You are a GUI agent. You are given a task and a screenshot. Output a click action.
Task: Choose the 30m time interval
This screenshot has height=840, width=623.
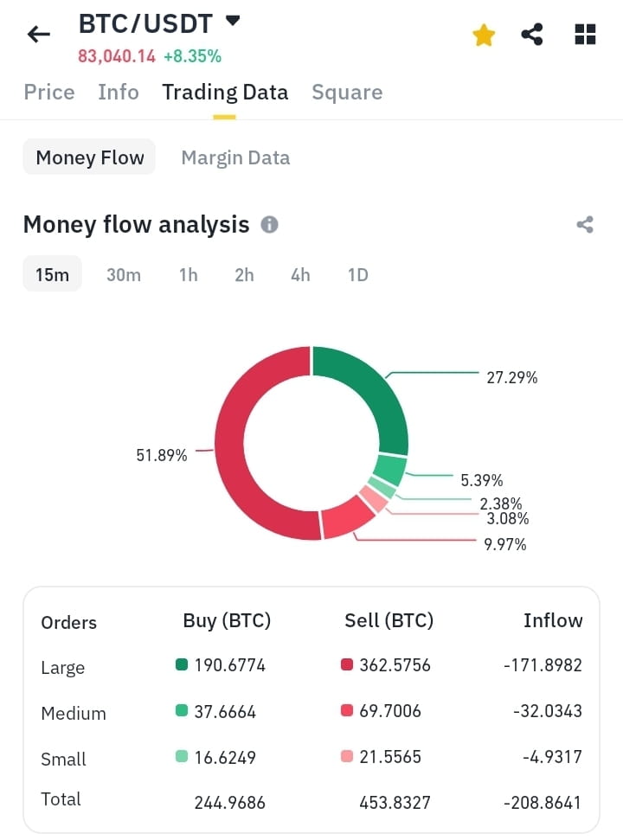point(124,275)
